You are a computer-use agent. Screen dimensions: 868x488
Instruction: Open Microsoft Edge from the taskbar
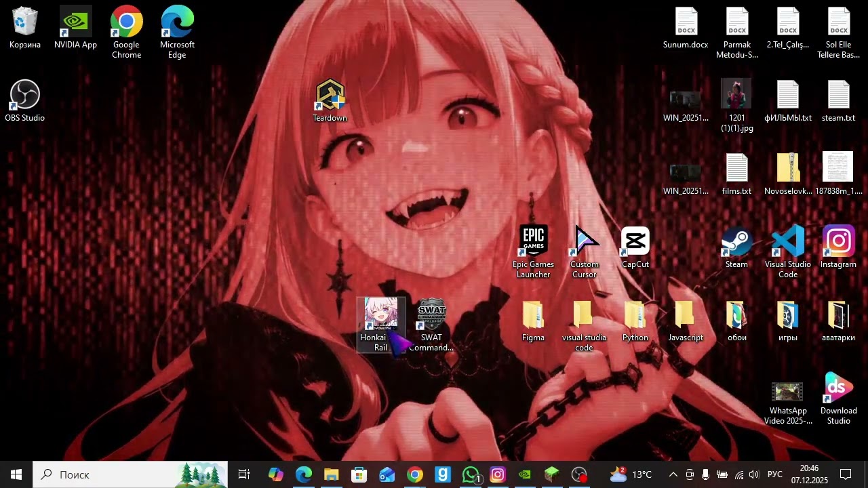point(303,474)
